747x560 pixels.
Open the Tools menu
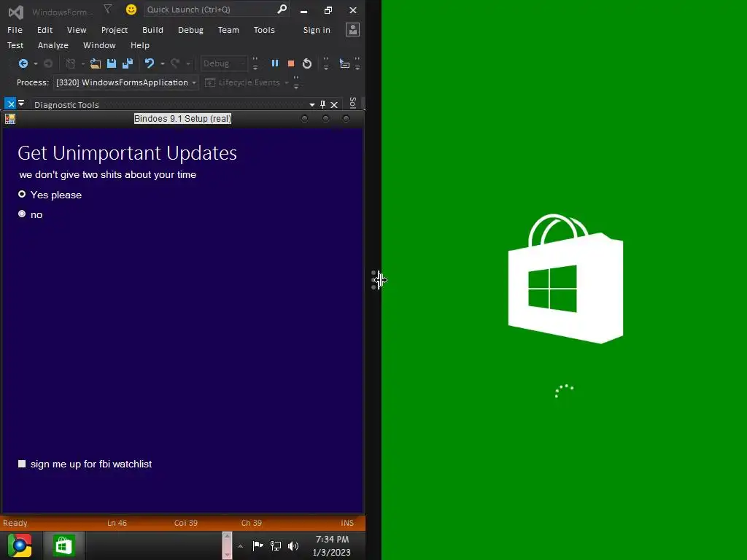pos(264,30)
